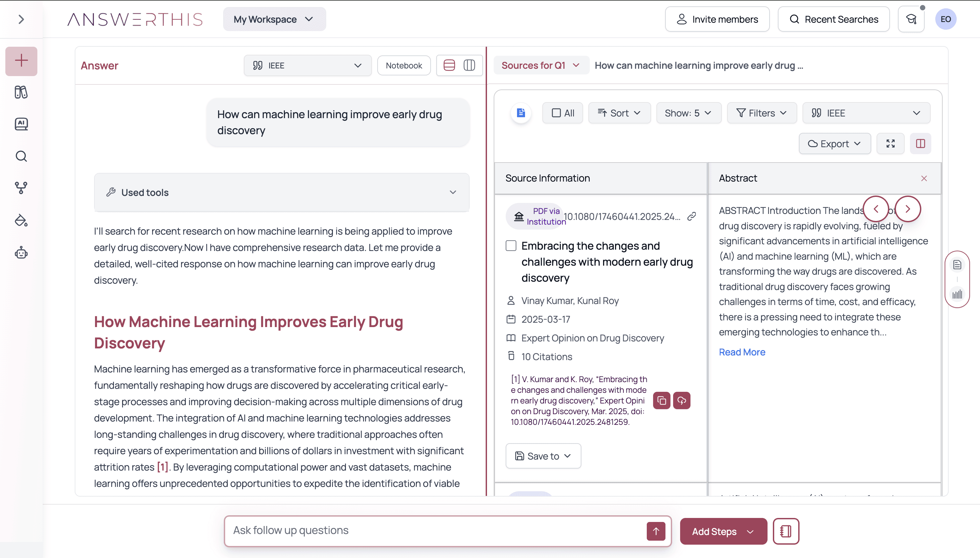Click the AI writer icon in the sidebar
This screenshot has height=558, width=980.
coord(21,124)
